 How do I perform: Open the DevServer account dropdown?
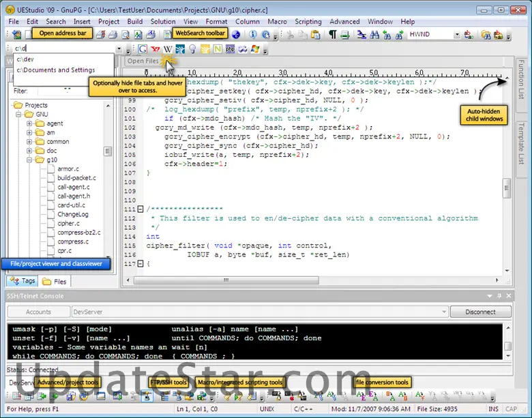pyautogui.click(x=444, y=312)
